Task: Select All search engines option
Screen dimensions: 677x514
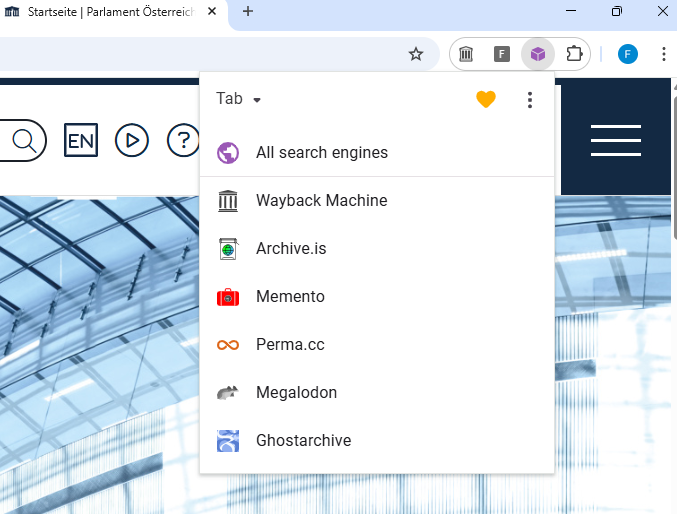Action: (321, 153)
